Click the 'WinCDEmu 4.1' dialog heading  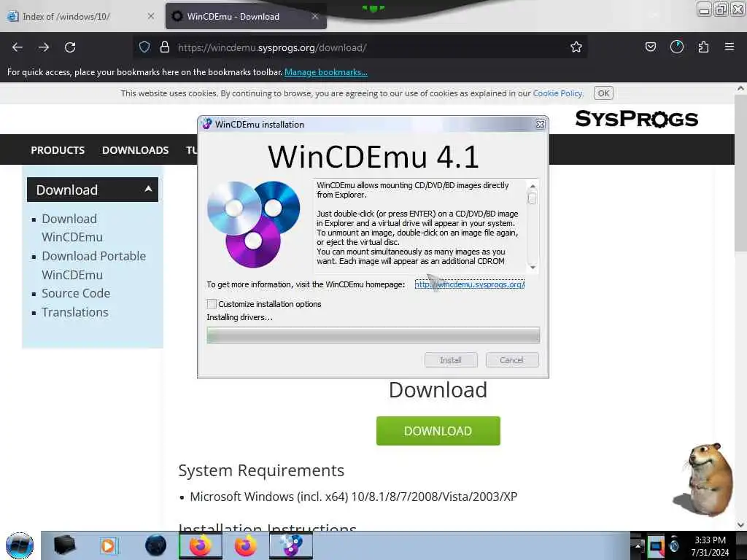point(373,156)
